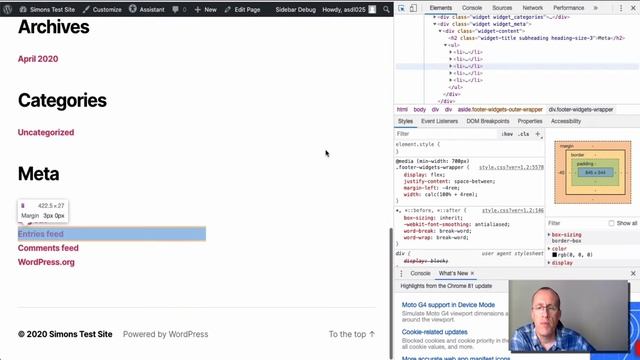The image size is (640, 360).
Task: Open the Sources tab
Action: 502,8
